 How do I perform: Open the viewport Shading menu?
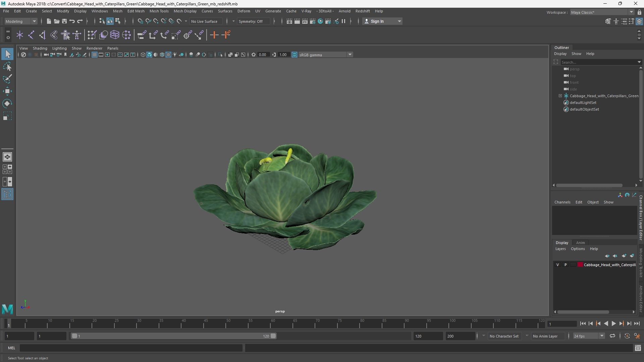point(40,48)
